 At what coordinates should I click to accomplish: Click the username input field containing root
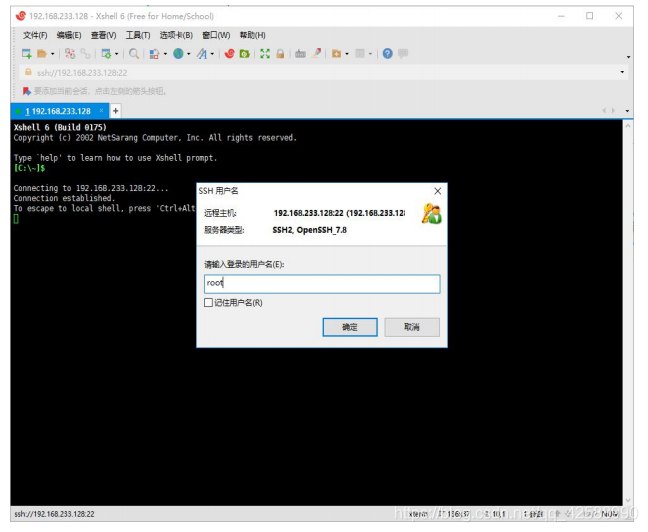point(322,284)
